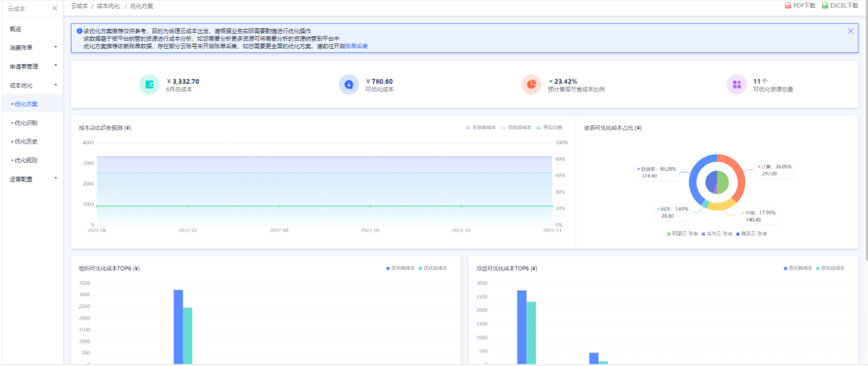Click EXCEL下载 text button
The image size is (868, 366).
point(844,6)
